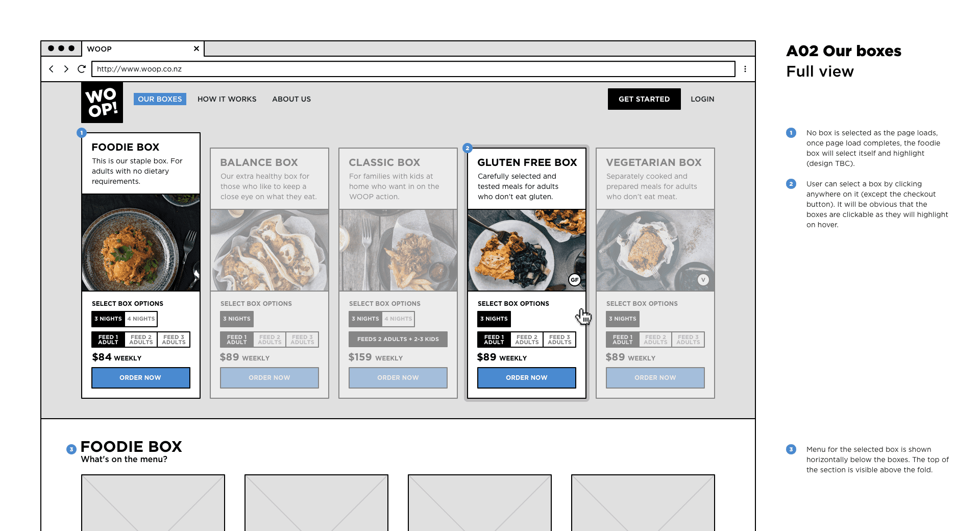Click the URL address bar
Screen dimensions: 980x531
click(x=357, y=69)
